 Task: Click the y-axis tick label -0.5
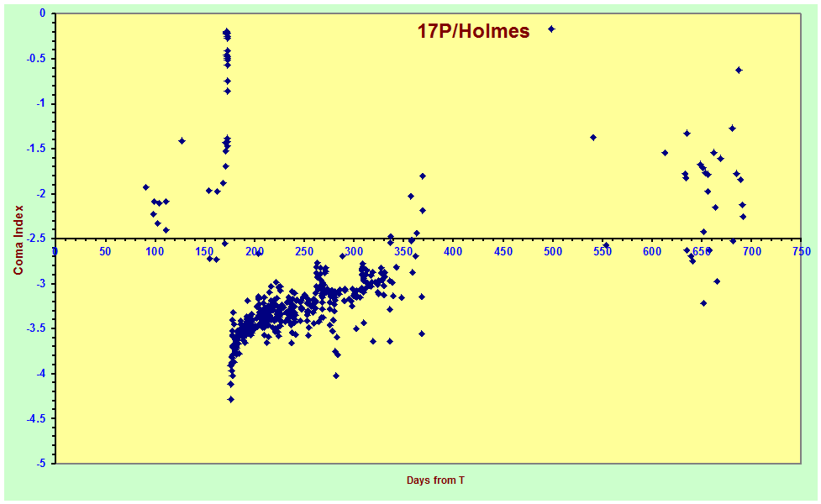pyautogui.click(x=35, y=59)
